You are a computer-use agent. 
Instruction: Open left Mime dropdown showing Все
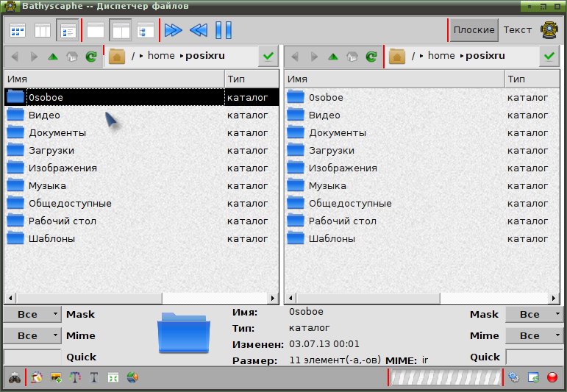32,335
